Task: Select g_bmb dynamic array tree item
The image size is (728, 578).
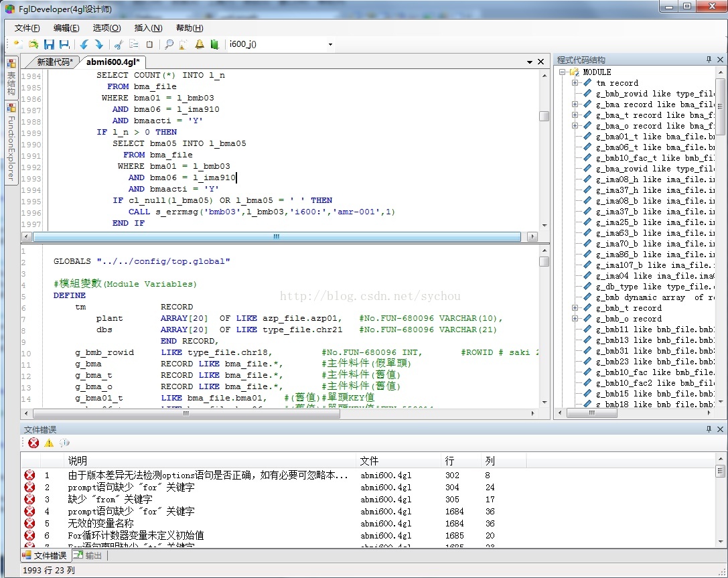Action: [654, 297]
